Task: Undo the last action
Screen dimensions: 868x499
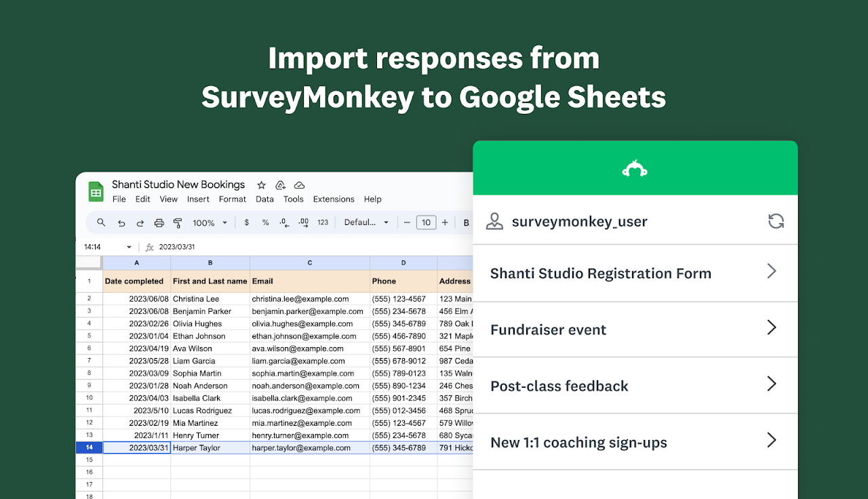Action: [x=121, y=222]
